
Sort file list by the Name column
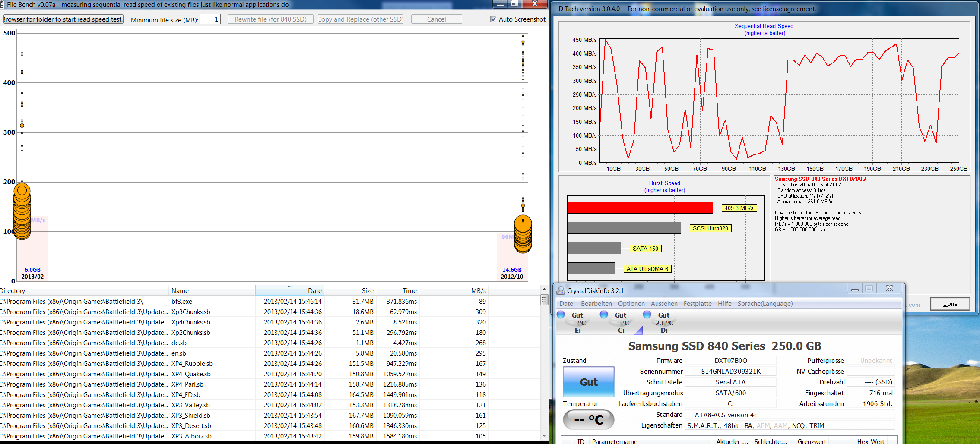[212, 290]
